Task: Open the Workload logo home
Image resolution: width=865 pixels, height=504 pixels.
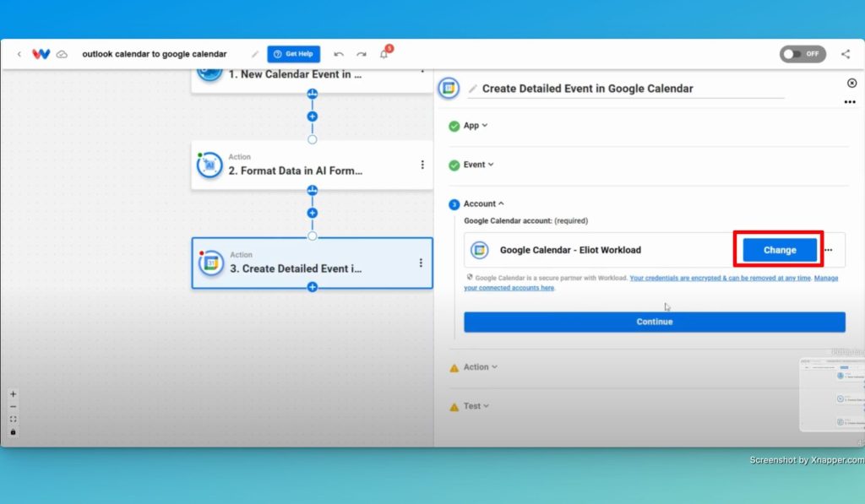Action: point(41,54)
